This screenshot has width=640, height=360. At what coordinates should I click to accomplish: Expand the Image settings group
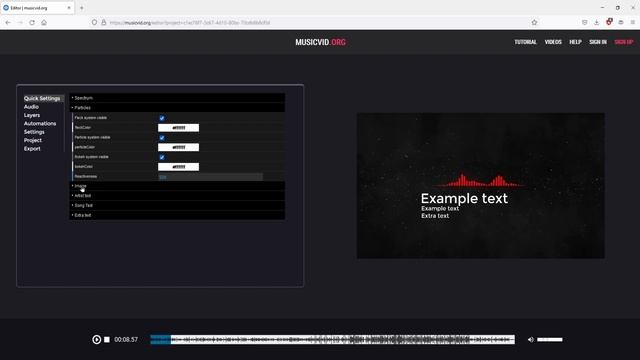tap(178, 186)
